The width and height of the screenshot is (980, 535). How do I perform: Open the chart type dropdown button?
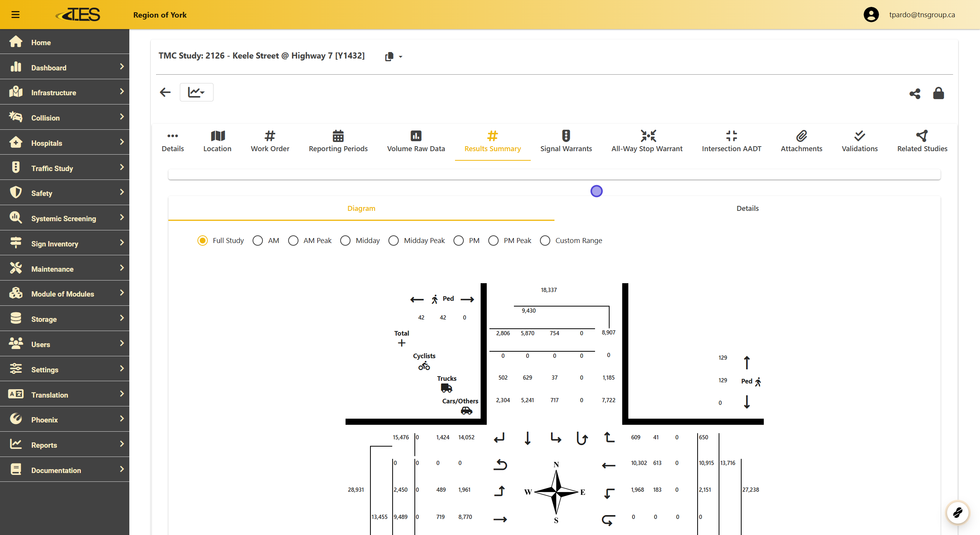(x=196, y=92)
